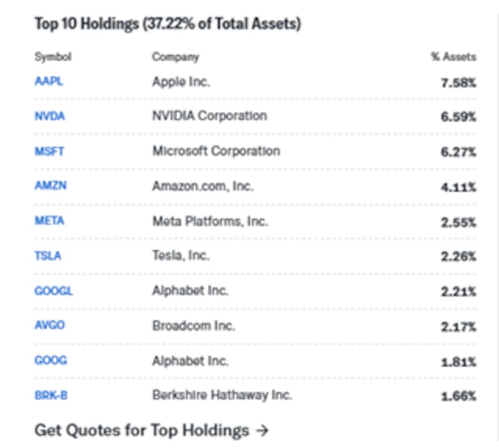Click the Top 10 Holdings heading
The height and width of the screenshot is (448, 499).
pos(167,24)
